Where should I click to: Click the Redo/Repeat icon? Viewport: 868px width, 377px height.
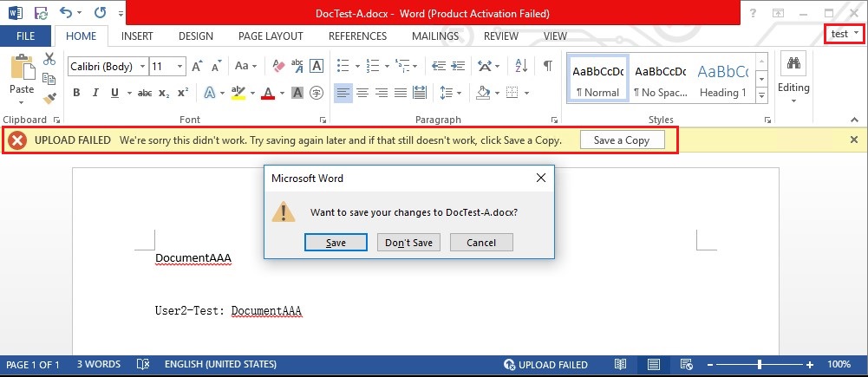click(x=101, y=12)
